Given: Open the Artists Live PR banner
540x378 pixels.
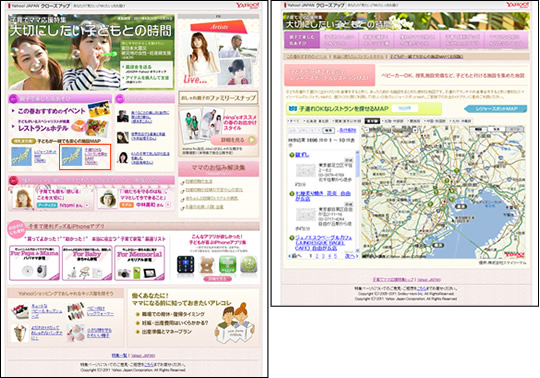Looking at the screenshot, I should pos(218,53).
